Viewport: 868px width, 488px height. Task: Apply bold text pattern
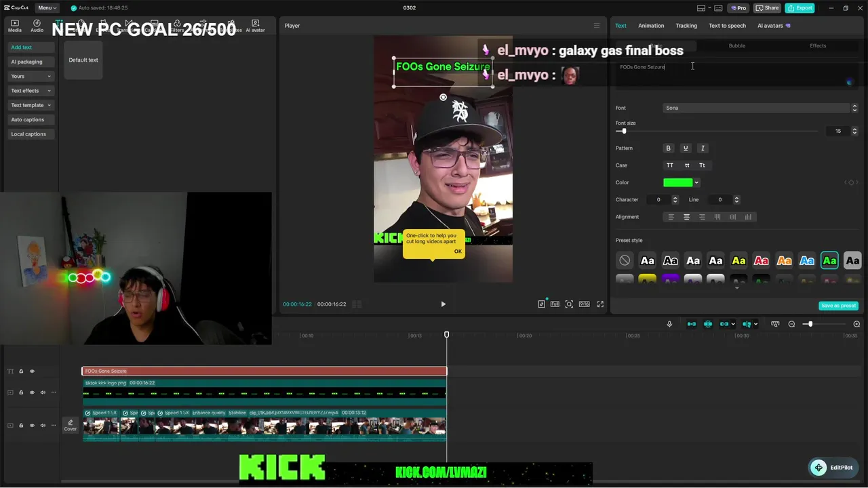668,148
